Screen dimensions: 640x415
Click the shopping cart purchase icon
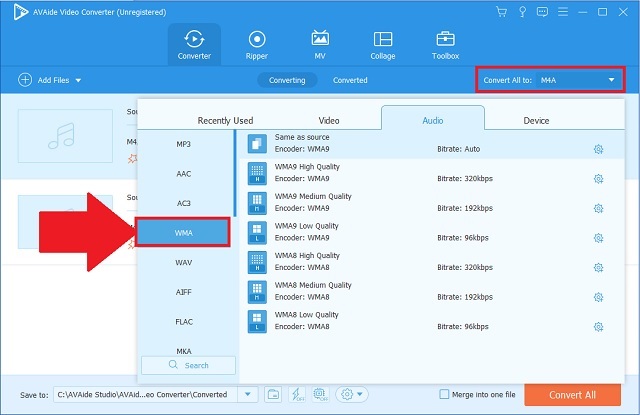point(501,12)
